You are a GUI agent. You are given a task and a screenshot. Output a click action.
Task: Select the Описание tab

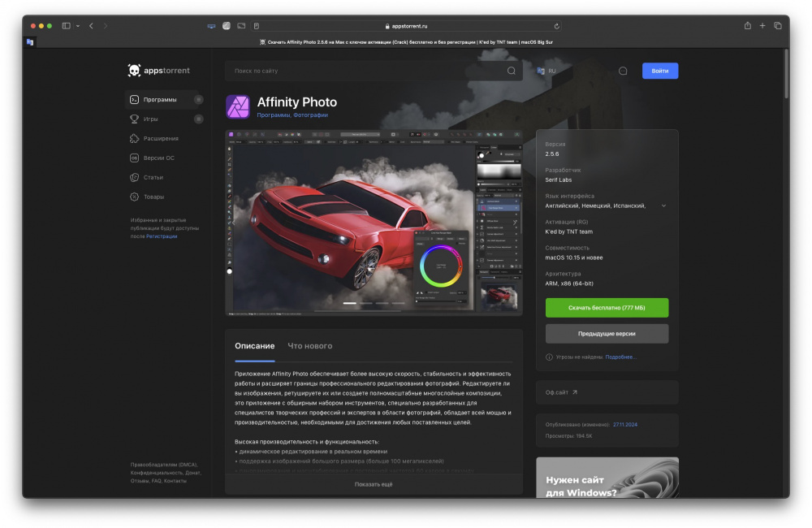click(254, 345)
